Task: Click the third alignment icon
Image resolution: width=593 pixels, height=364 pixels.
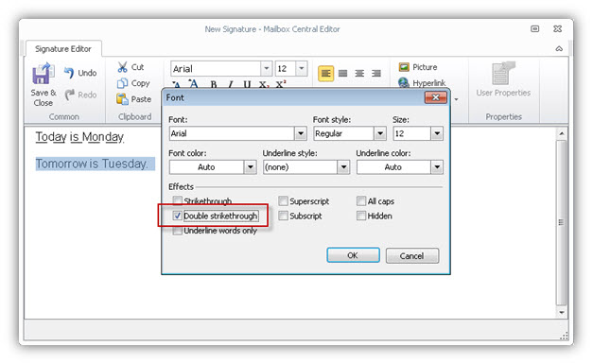Action: point(359,74)
